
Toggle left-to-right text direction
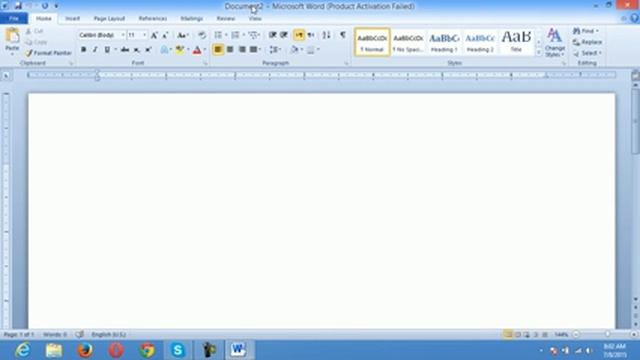pos(299,35)
